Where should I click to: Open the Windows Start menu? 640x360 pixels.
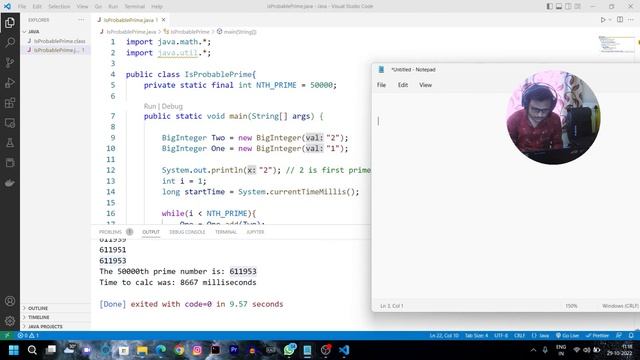pyautogui.click(x=13, y=350)
